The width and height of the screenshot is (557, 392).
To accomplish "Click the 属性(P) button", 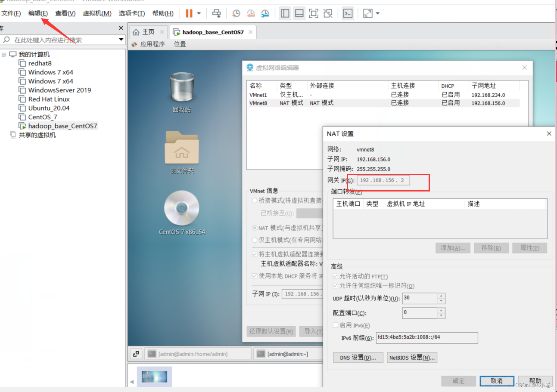I will click(x=529, y=248).
